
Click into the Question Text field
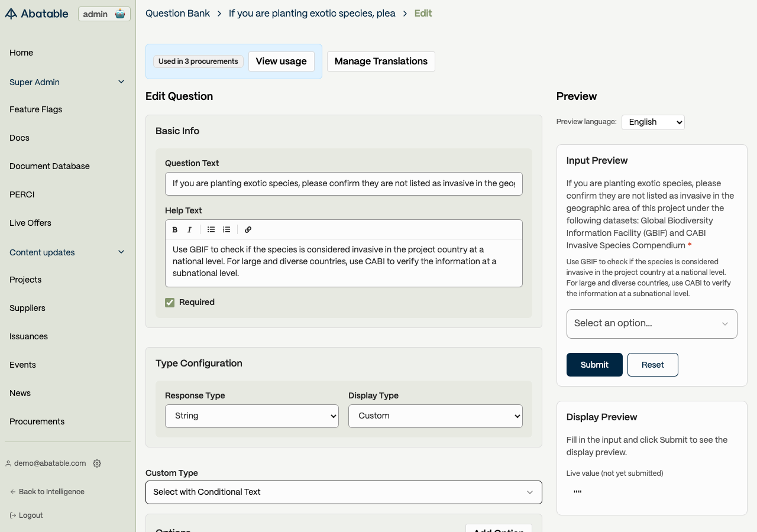pos(344,184)
